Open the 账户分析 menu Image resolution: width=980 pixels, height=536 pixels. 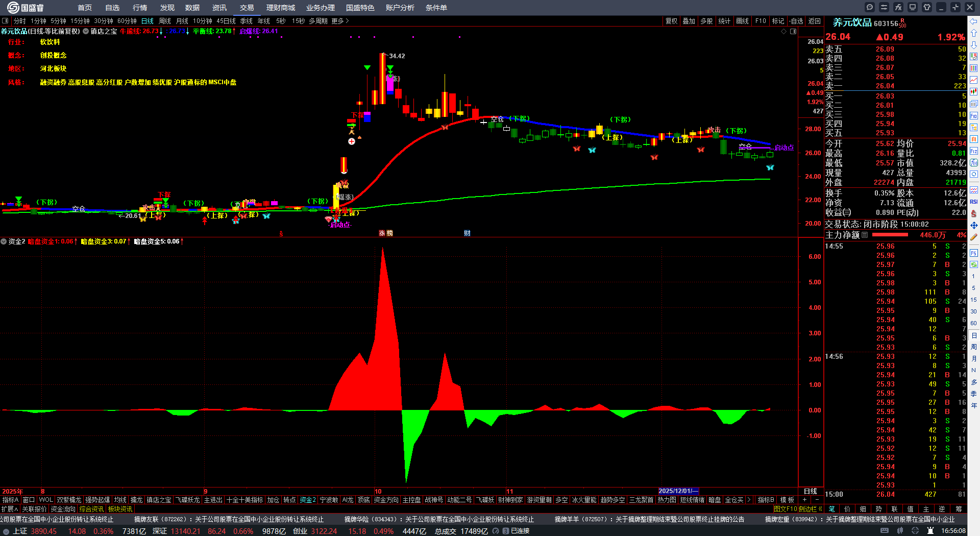pos(400,8)
